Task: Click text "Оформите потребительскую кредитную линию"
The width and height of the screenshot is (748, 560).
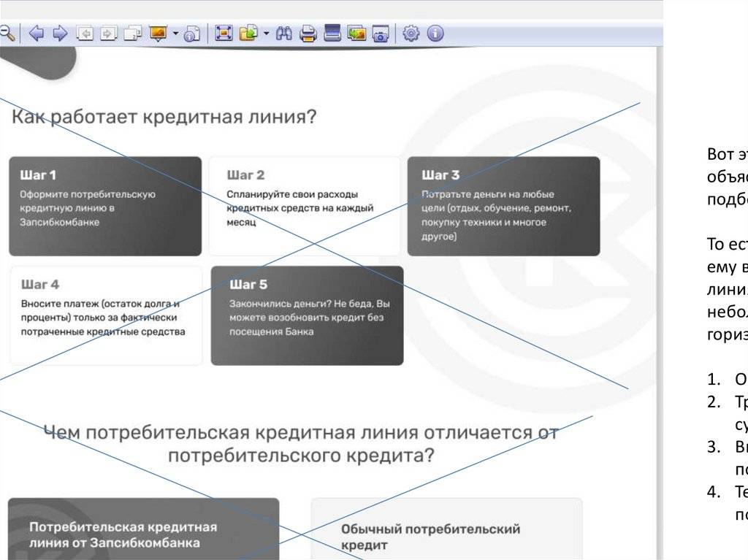Action: click(x=88, y=202)
